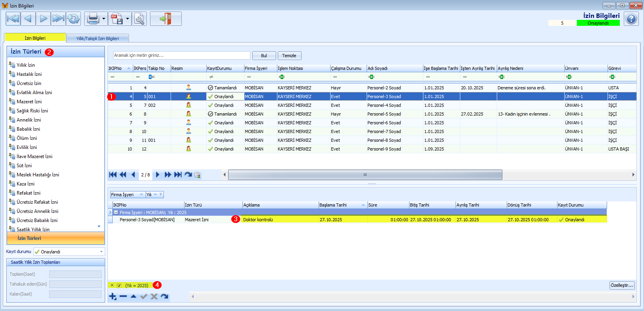Switch to Yıllık/Takipli İzin Bilgileri tab

98,39
